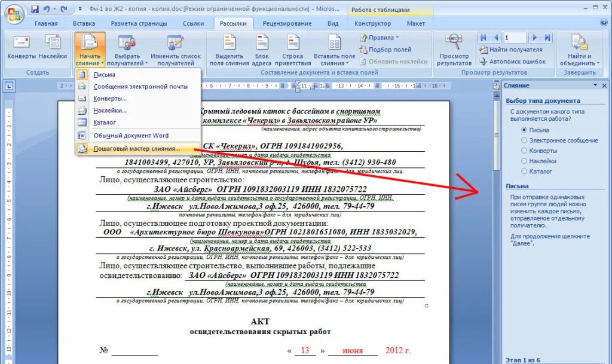Close the Слияние task pane
Image resolution: width=612 pixels, height=364 pixels.
click(604, 85)
